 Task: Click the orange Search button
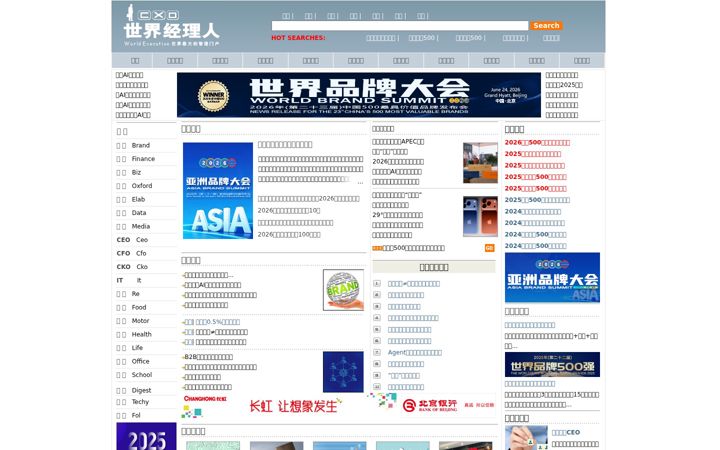coord(546,26)
